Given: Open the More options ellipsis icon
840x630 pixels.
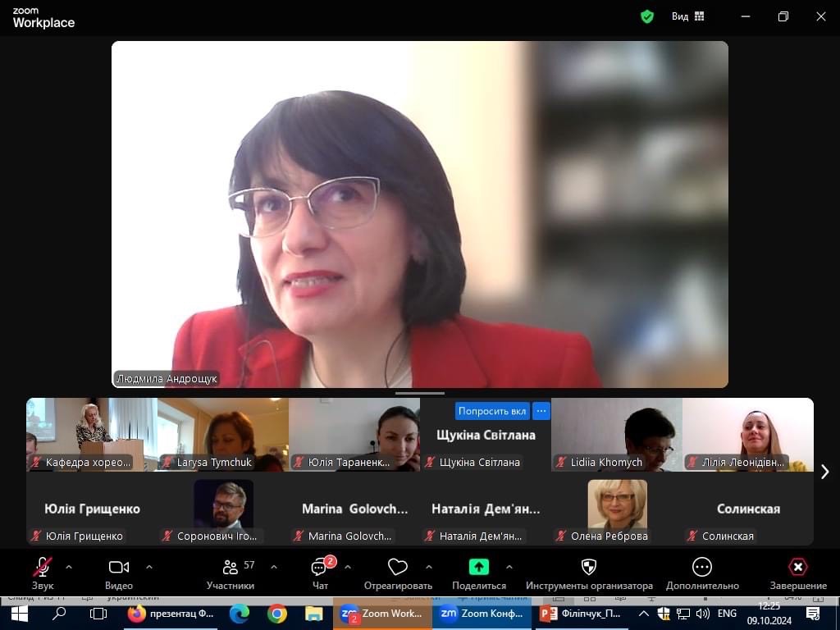Looking at the screenshot, I should point(702,567).
